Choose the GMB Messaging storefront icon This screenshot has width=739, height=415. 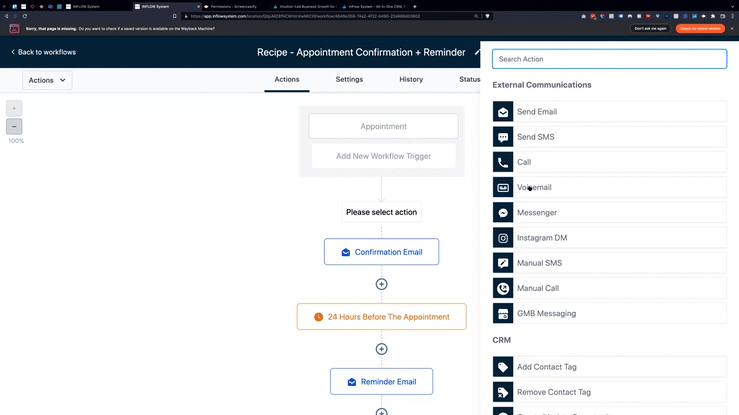(x=503, y=313)
